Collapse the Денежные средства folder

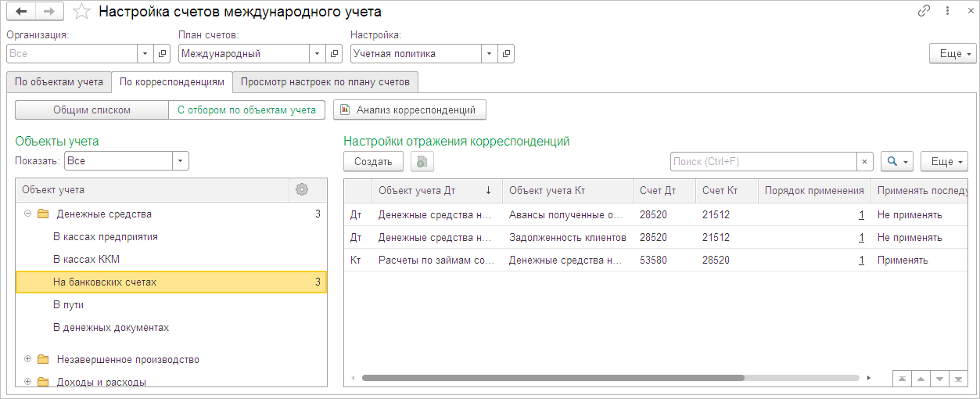coord(27,214)
